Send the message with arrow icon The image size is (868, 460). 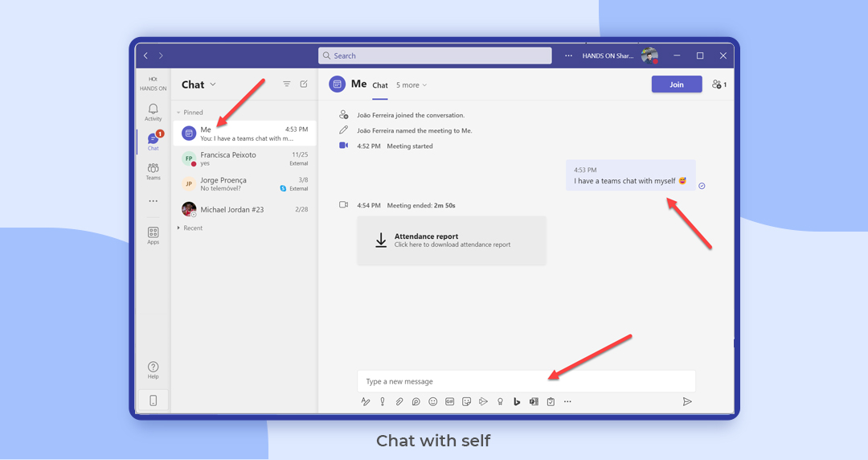point(687,402)
